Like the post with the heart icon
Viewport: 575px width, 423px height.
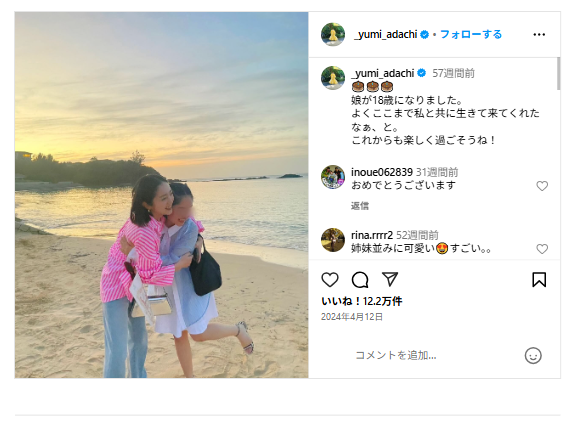[330, 280]
